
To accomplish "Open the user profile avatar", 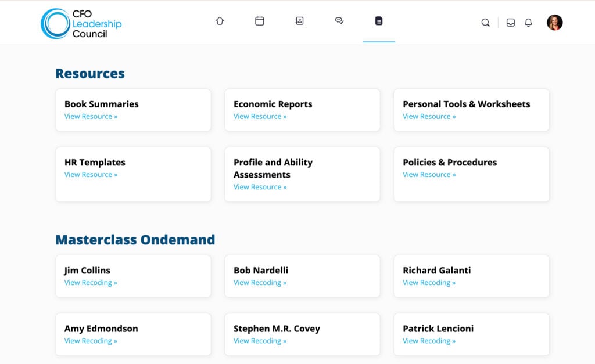I will 555,23.
